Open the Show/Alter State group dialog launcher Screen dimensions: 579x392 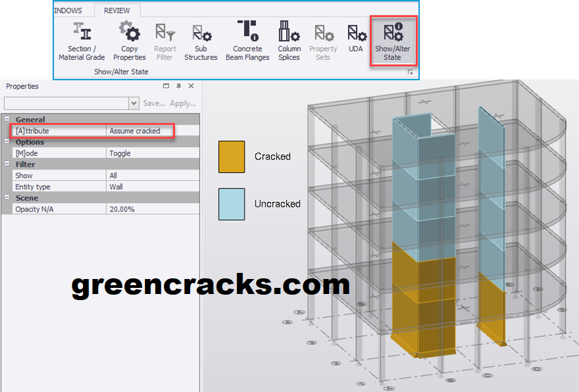click(410, 72)
